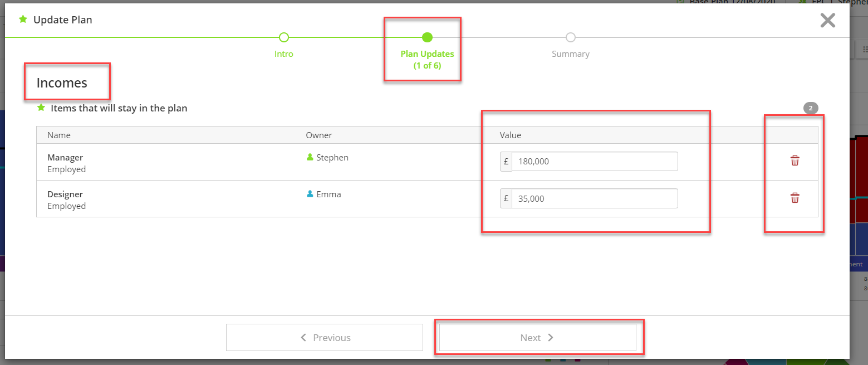Click the Value column header
Screen dimensions: 868x365
pos(509,135)
